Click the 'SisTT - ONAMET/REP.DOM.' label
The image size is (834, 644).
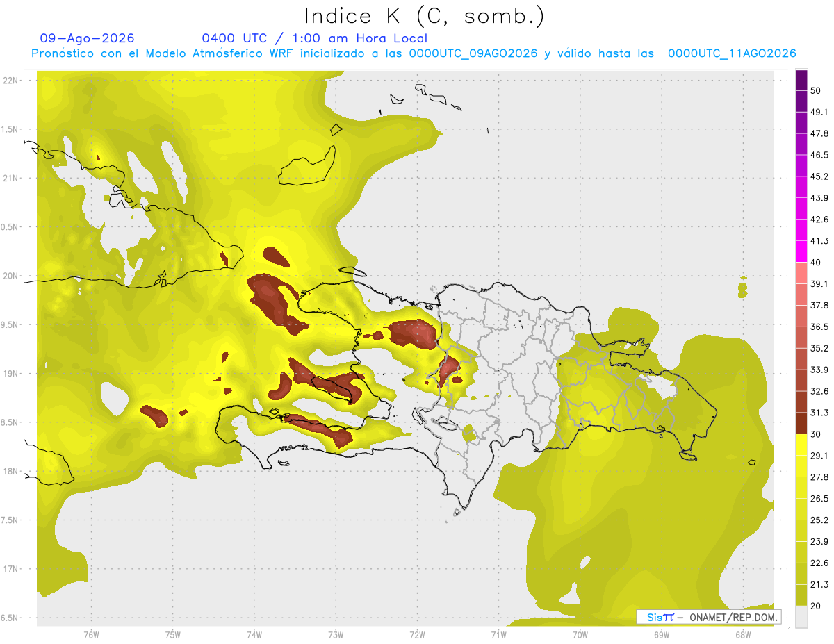[x=708, y=617]
